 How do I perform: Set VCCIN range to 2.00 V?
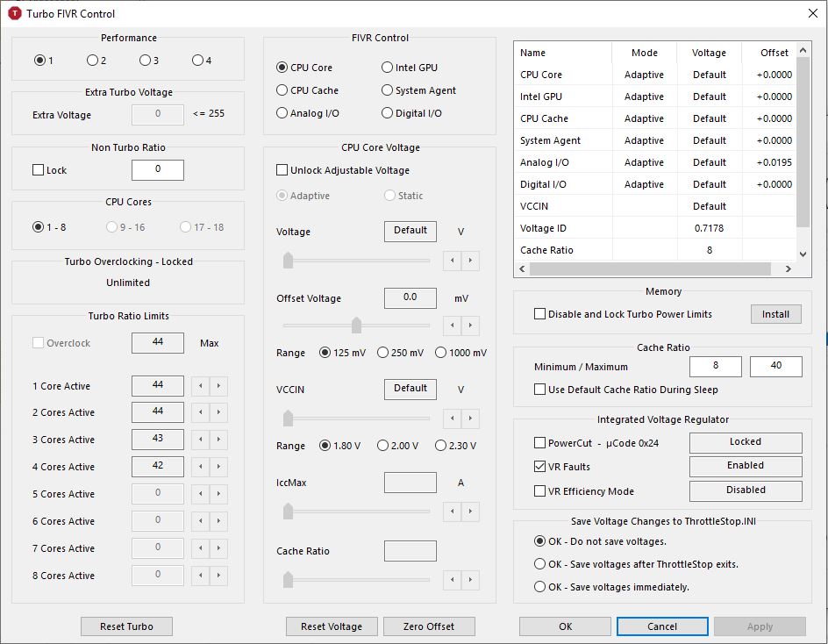397,446
